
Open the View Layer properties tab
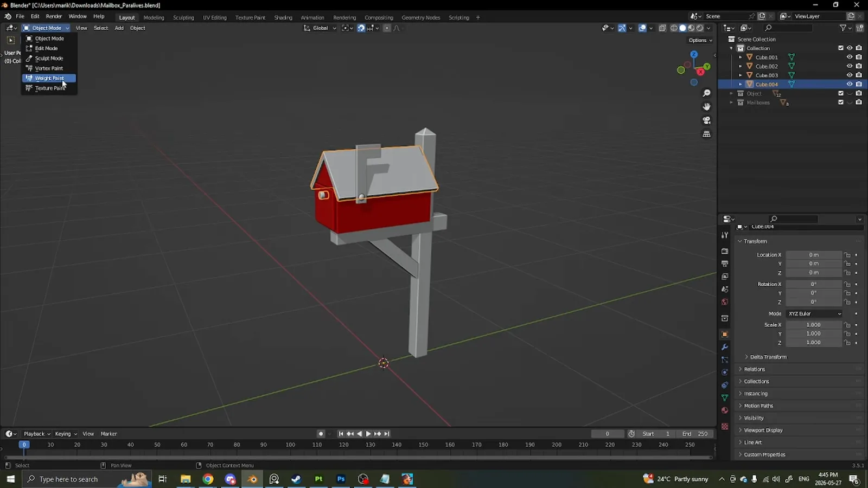725,277
